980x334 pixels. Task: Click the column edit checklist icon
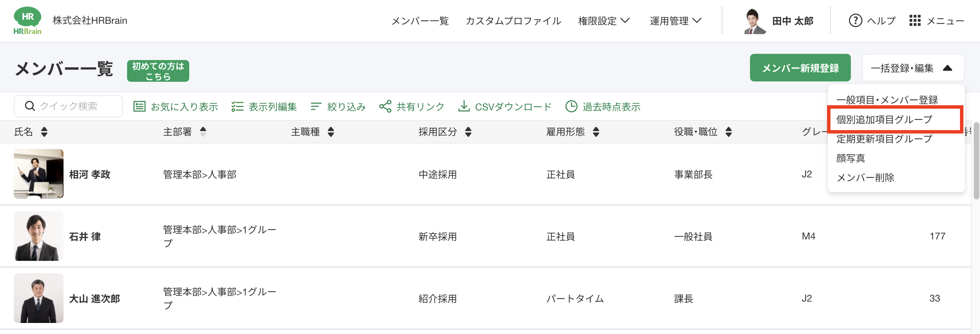click(237, 106)
